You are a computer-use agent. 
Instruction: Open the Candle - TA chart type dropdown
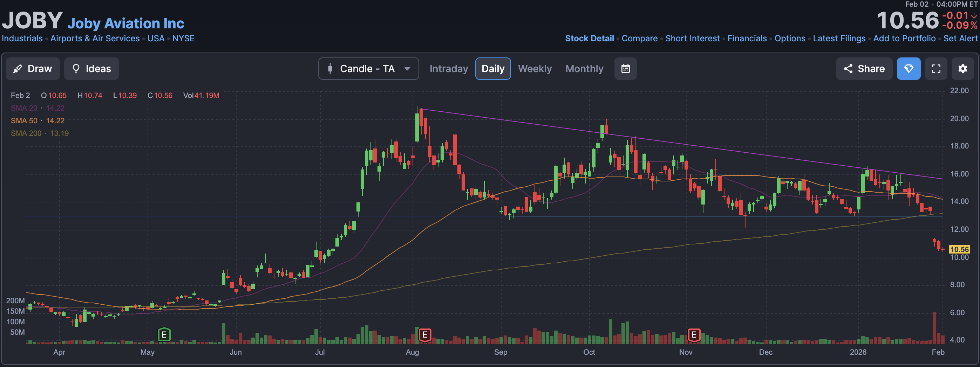point(368,69)
